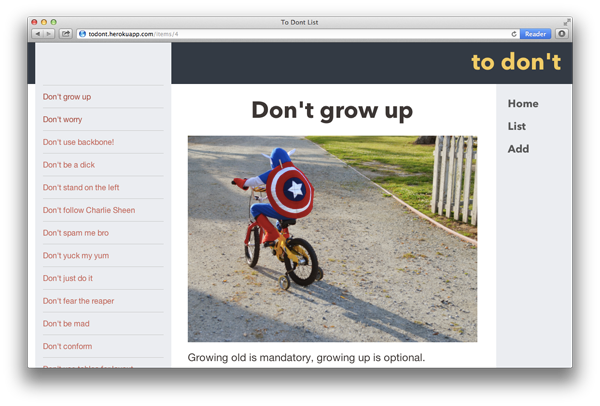
Task: Open the Share button in toolbar
Action: 66,34
